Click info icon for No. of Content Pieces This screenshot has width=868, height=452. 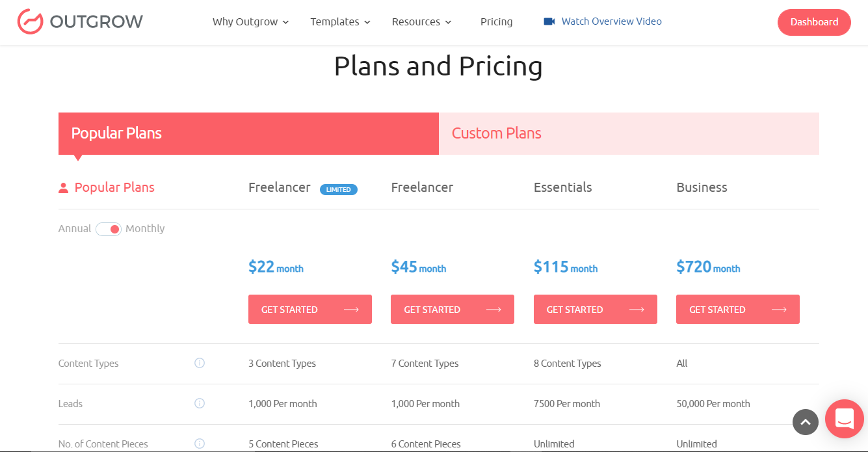[200, 444]
